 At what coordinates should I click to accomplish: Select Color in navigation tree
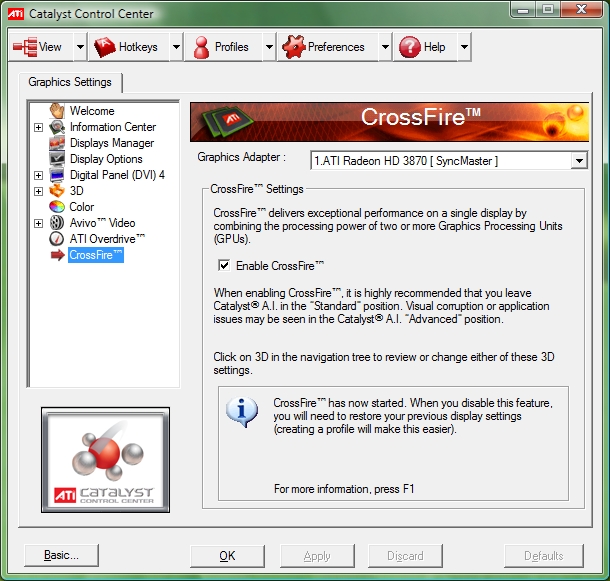(x=82, y=207)
